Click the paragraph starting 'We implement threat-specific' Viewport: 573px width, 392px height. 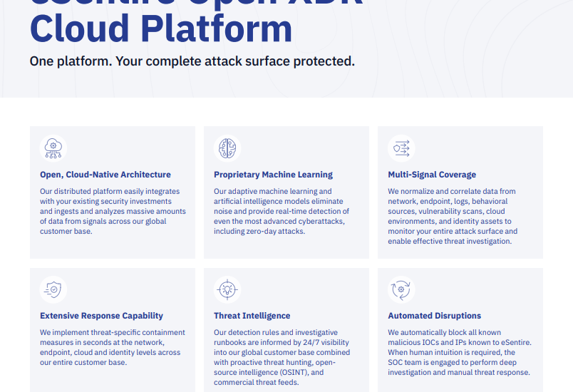pos(113,347)
